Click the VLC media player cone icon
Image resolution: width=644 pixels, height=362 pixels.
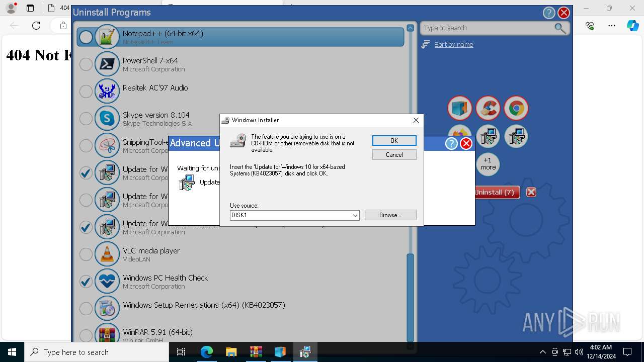point(107,254)
